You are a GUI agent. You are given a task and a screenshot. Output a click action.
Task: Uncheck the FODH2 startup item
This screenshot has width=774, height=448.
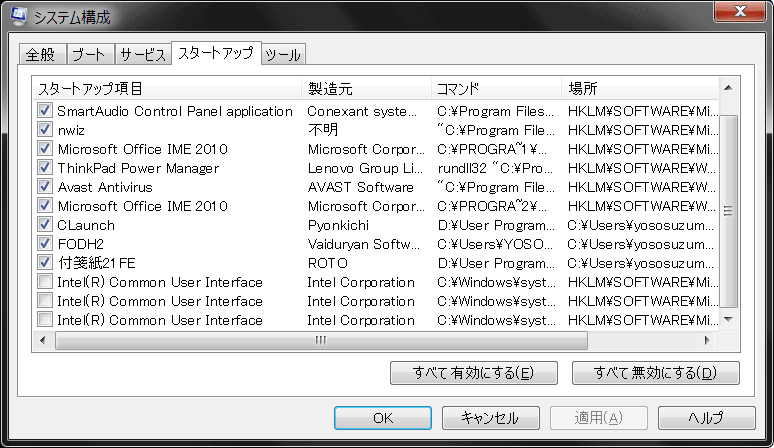(x=45, y=244)
